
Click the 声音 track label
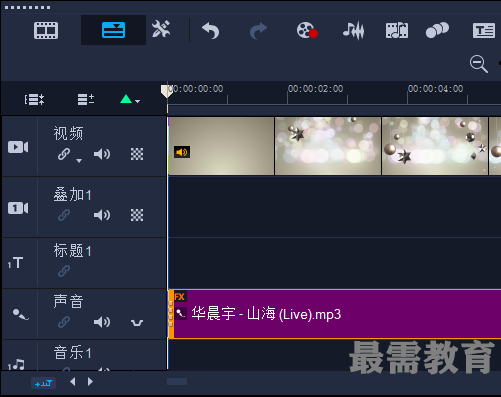pos(68,301)
